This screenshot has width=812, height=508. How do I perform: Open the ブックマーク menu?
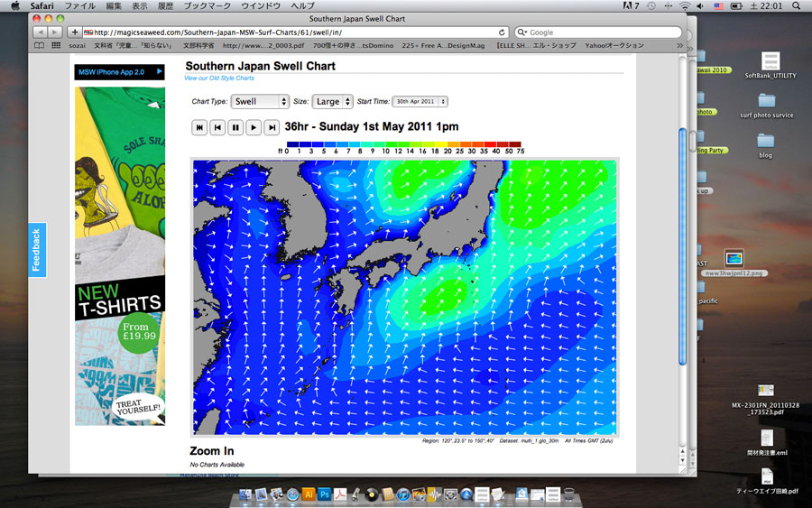(208, 5)
